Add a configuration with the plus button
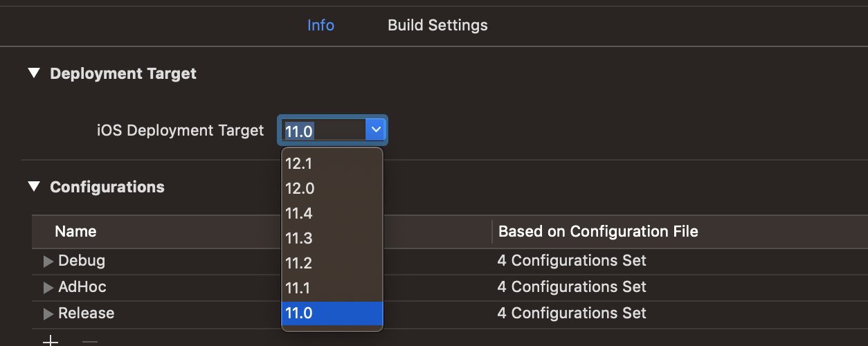 coord(51,341)
